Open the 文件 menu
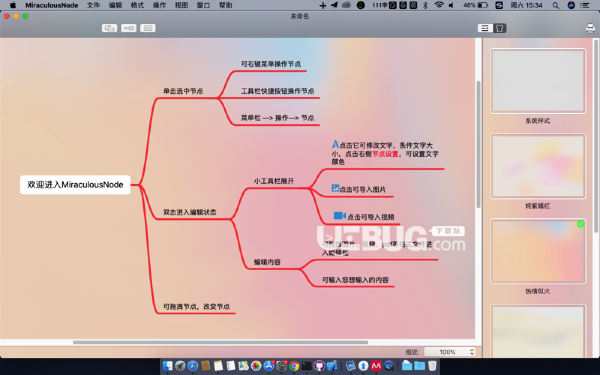This screenshot has height=375, width=600. click(93, 5)
